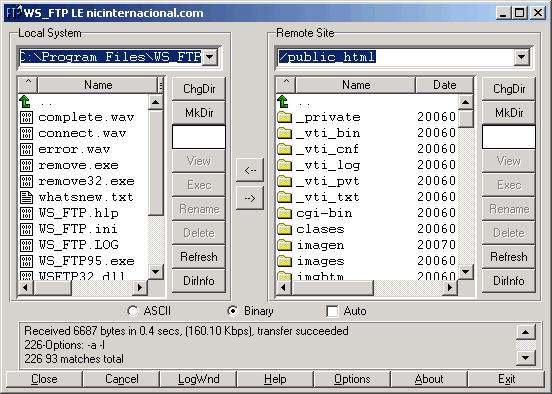Image resolution: width=552 pixels, height=394 pixels.
Task: Click remote ChgDir button
Action: point(509,89)
